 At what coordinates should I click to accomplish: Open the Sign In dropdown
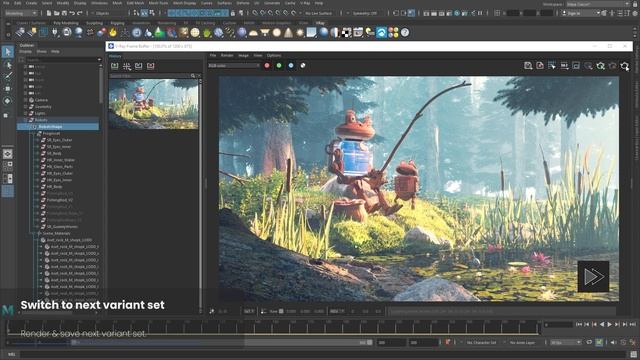tap(581, 13)
